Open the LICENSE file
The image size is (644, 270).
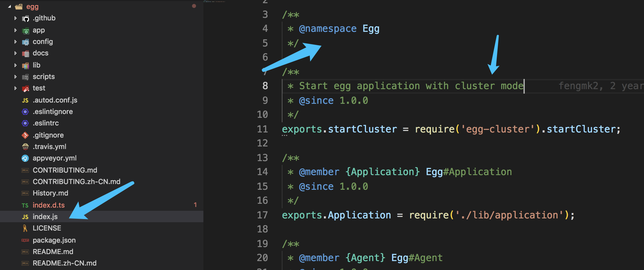(x=47, y=228)
